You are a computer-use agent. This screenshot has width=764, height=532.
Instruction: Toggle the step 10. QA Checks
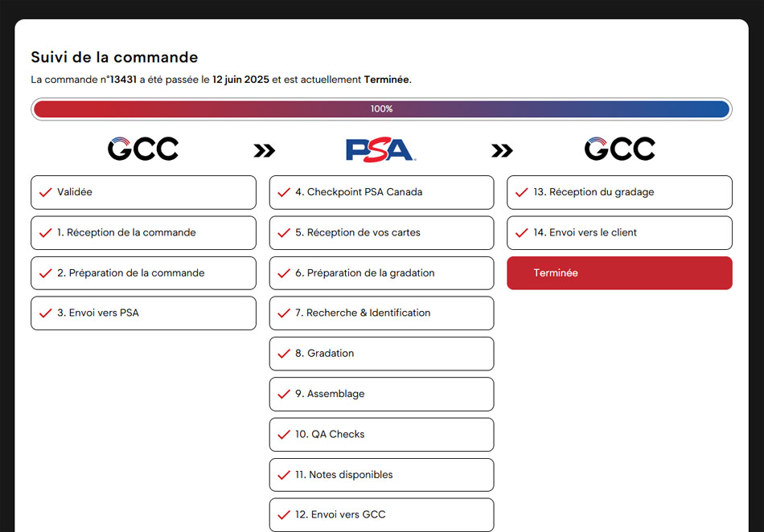[381, 434]
